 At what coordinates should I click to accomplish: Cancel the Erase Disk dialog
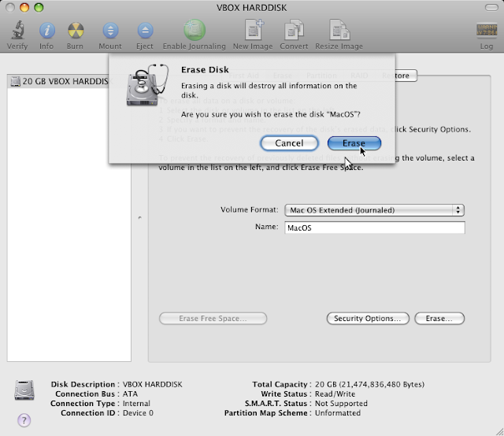click(x=289, y=143)
